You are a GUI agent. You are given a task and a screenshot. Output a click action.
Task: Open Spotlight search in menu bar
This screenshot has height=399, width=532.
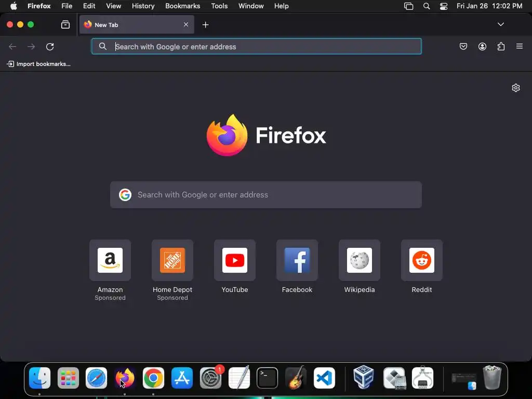point(427,6)
